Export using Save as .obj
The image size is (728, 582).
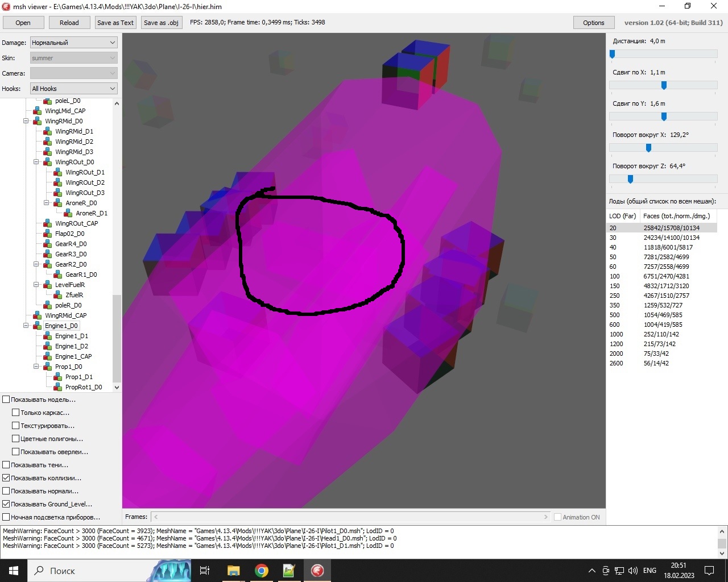(x=162, y=23)
